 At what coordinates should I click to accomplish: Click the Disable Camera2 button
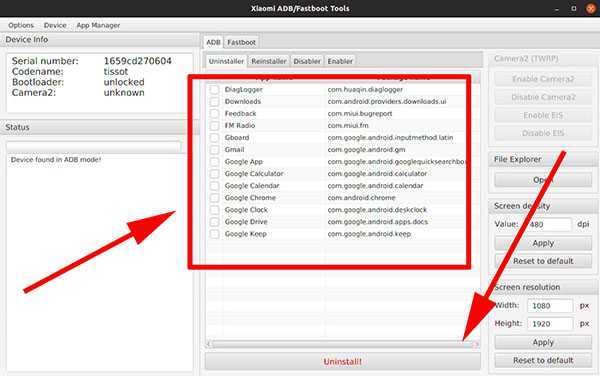click(x=543, y=97)
